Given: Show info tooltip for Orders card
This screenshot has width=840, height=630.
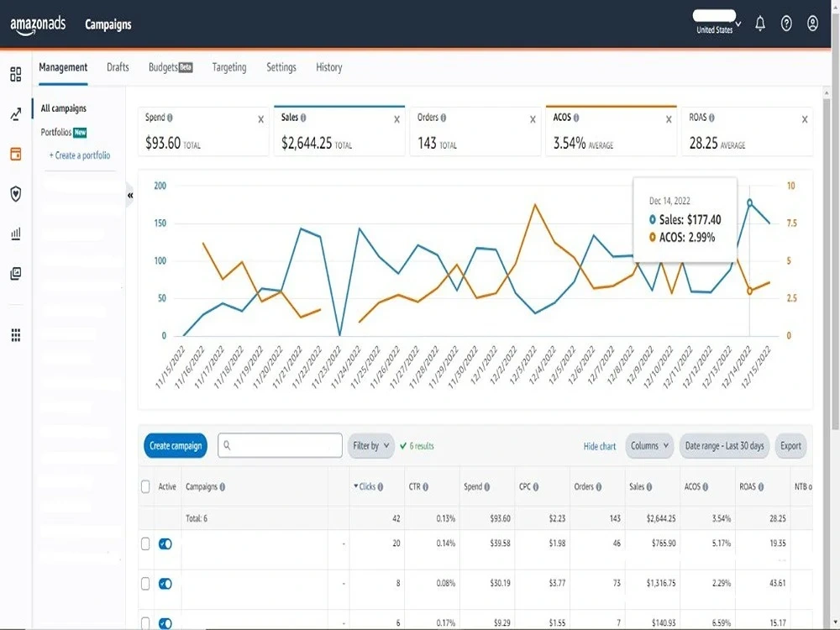Looking at the screenshot, I should [x=443, y=118].
